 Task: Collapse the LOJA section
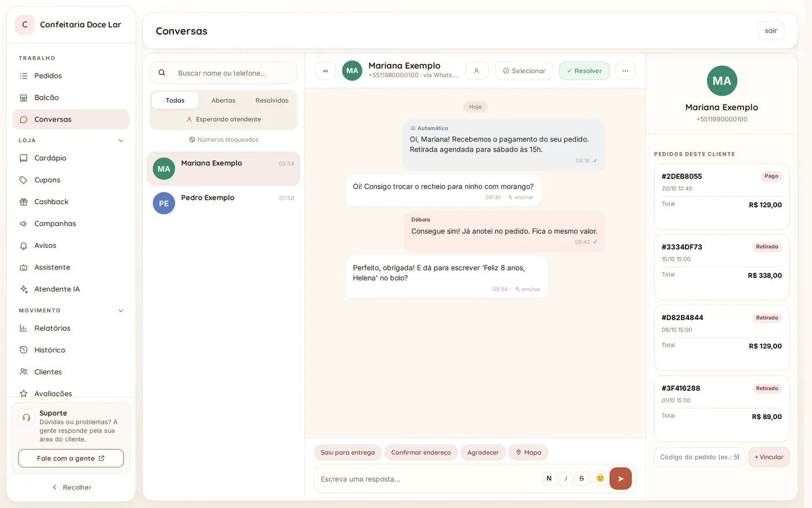click(121, 140)
